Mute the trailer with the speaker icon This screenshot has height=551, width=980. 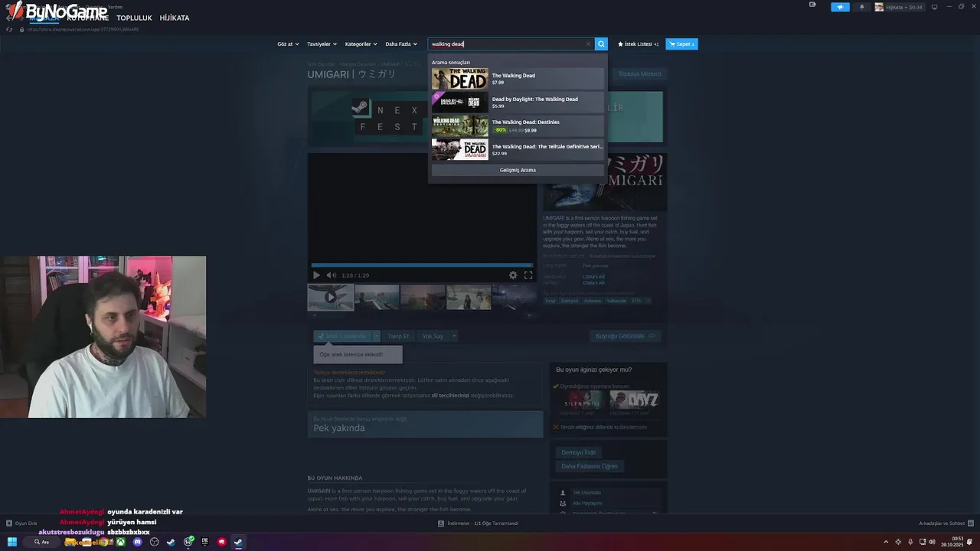coord(331,275)
